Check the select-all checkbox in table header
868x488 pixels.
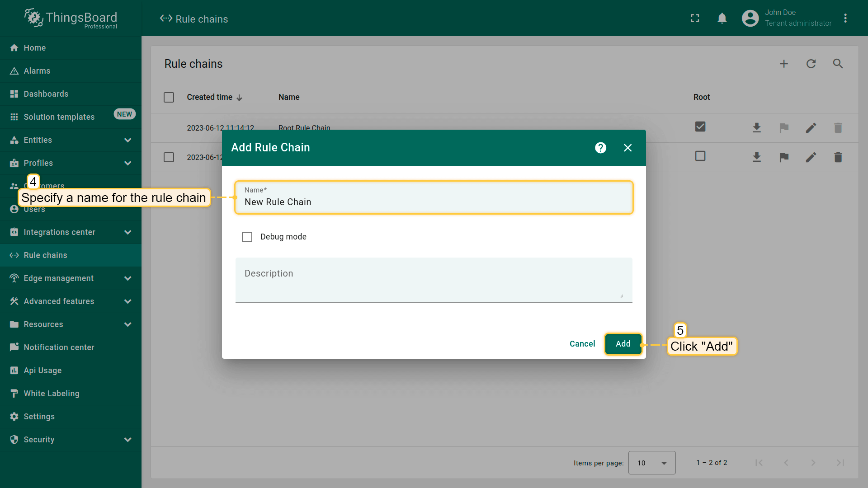click(x=169, y=97)
